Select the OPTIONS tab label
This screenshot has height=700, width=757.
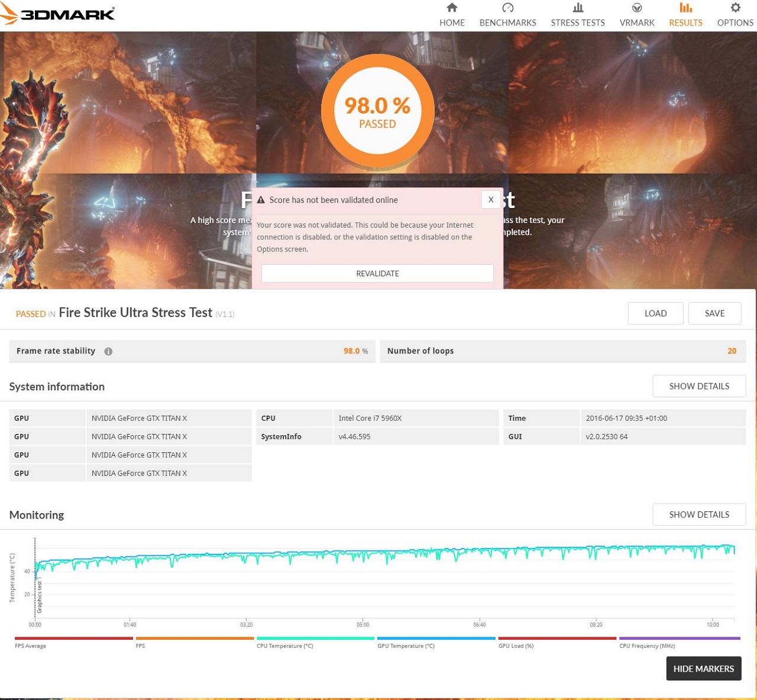(735, 22)
